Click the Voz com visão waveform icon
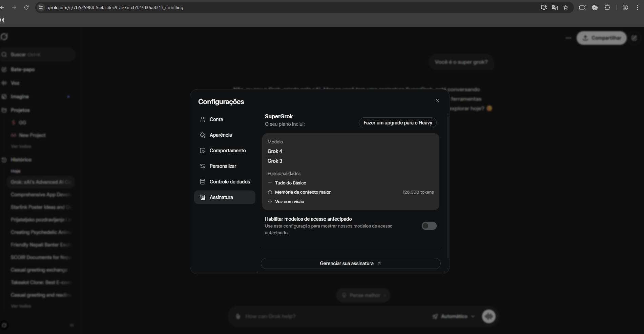The image size is (644, 334). pos(270,201)
